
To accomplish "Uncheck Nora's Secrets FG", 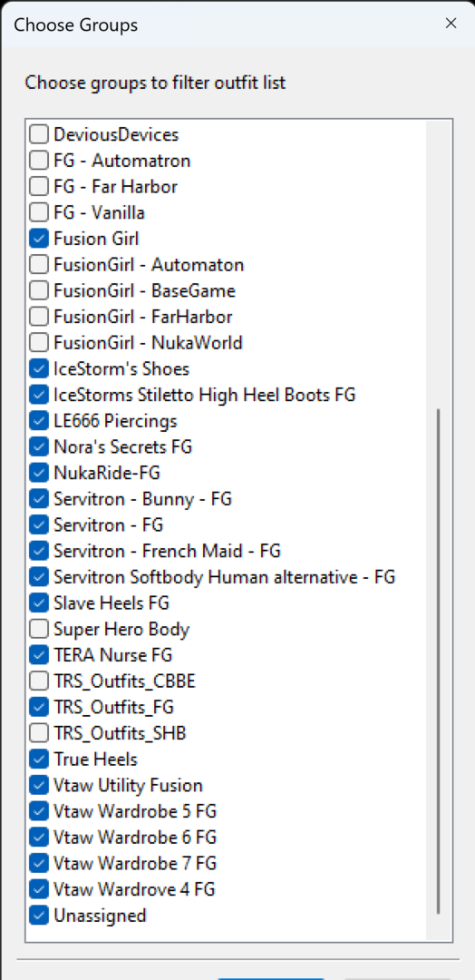I will click(39, 446).
